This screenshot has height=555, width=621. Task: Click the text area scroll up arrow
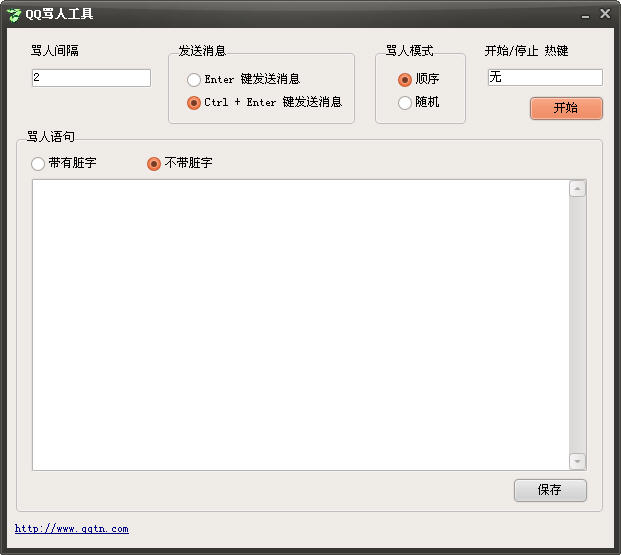pos(577,189)
